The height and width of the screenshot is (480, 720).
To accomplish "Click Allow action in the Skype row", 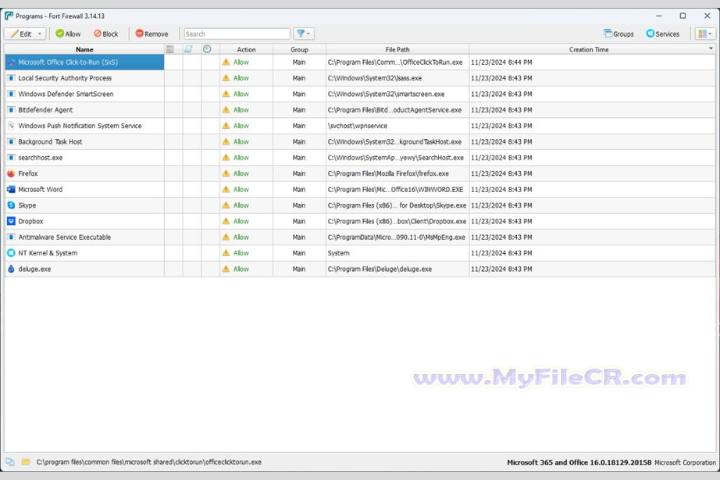I will click(241, 205).
